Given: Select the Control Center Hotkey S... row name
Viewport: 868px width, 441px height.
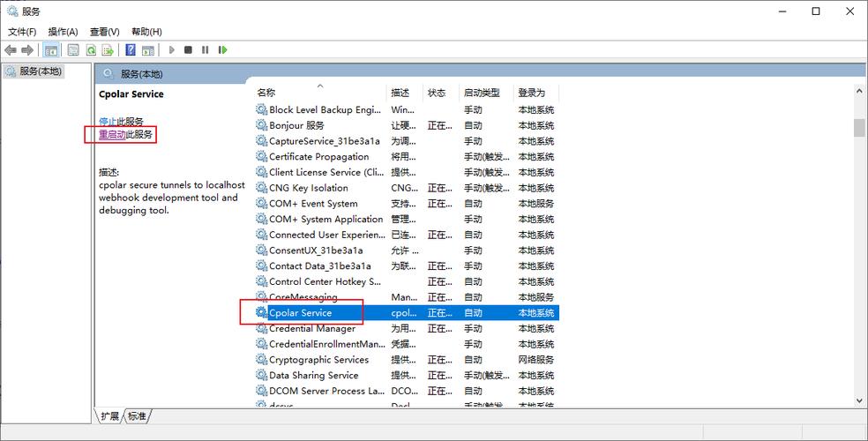Looking at the screenshot, I should (x=325, y=281).
